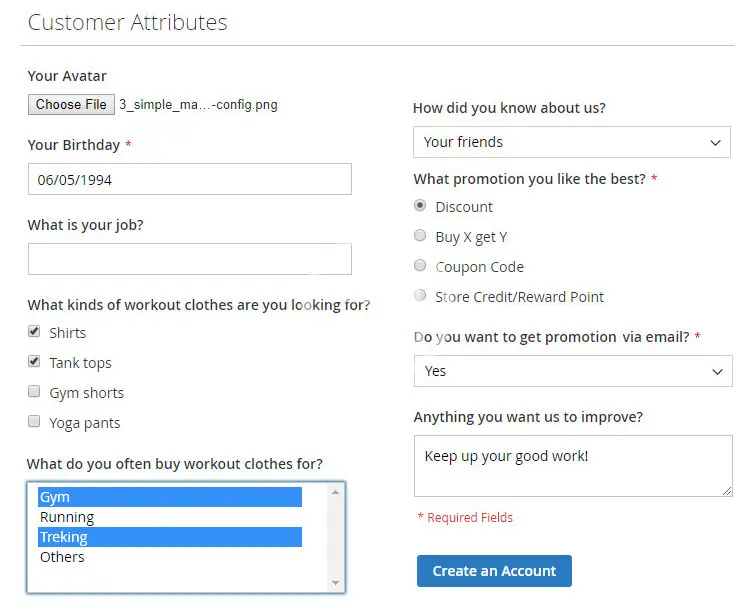Select the Discount radio button
The width and height of the screenshot is (756, 614).
420,206
